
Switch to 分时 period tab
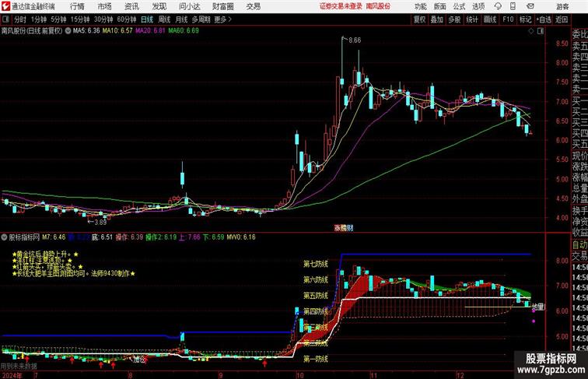click(20, 19)
